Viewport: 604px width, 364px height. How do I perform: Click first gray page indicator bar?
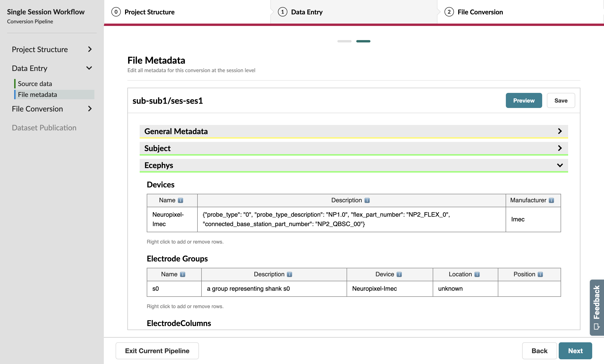(x=344, y=41)
